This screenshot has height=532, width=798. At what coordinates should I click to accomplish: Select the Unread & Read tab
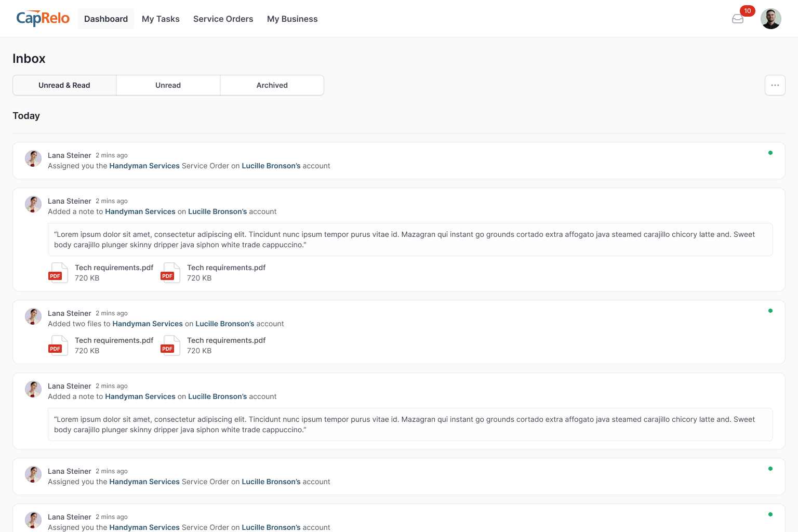(x=64, y=85)
